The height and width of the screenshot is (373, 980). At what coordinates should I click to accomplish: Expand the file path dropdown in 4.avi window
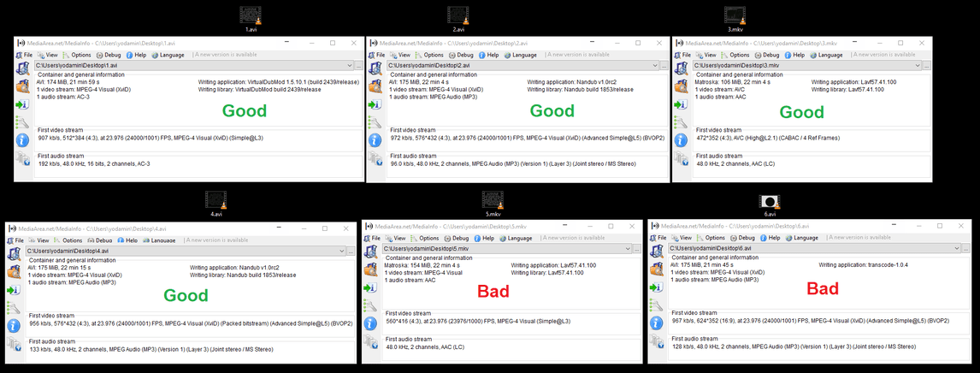(341, 251)
